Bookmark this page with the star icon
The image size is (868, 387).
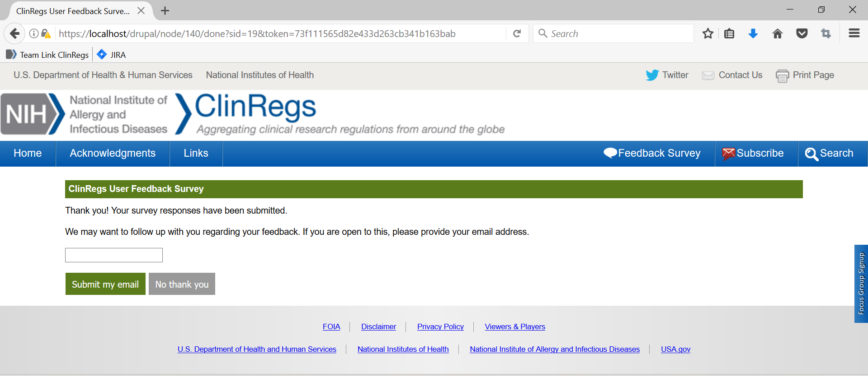pyautogui.click(x=708, y=33)
